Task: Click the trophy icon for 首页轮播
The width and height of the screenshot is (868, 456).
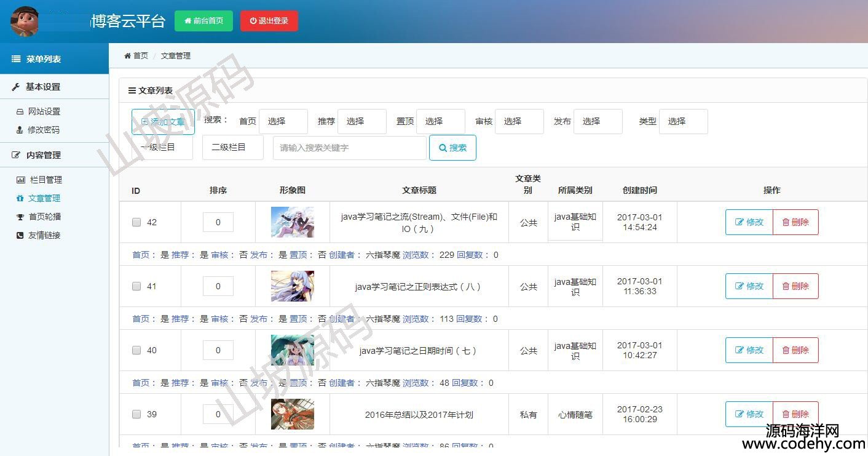Action: [x=20, y=217]
